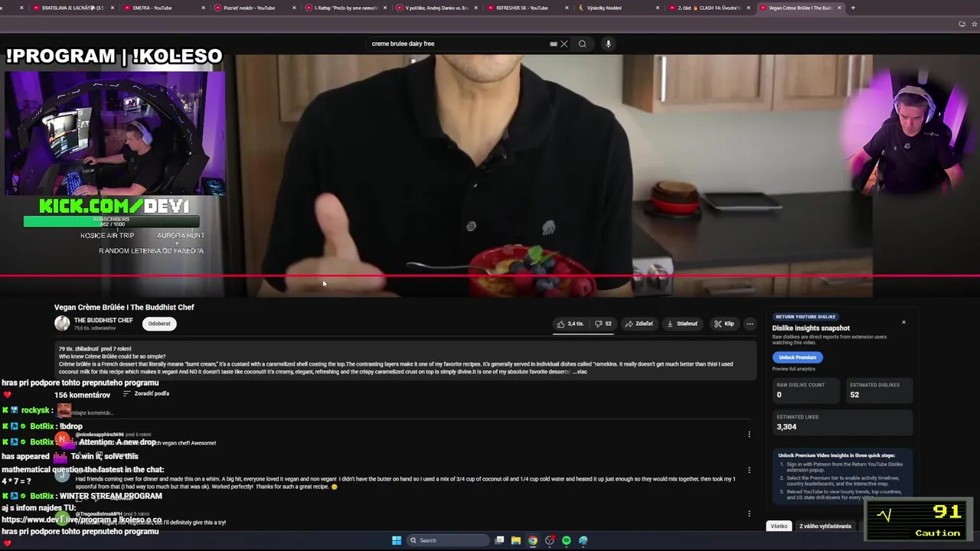Open the globe app icon on taskbar
Screen dimensions: 980x551
tap(583, 540)
